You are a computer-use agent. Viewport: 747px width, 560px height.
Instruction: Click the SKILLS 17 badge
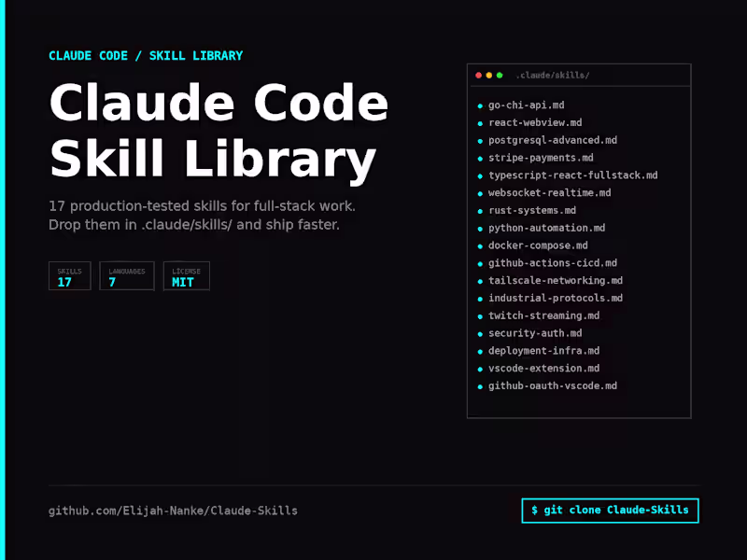[69, 275]
